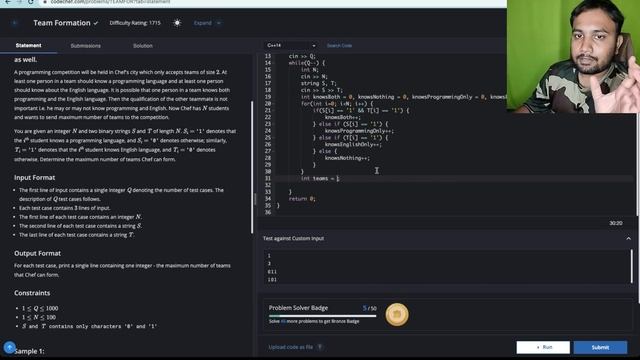
Task: Place cursor on line 31 int teams
Action: click(320, 178)
